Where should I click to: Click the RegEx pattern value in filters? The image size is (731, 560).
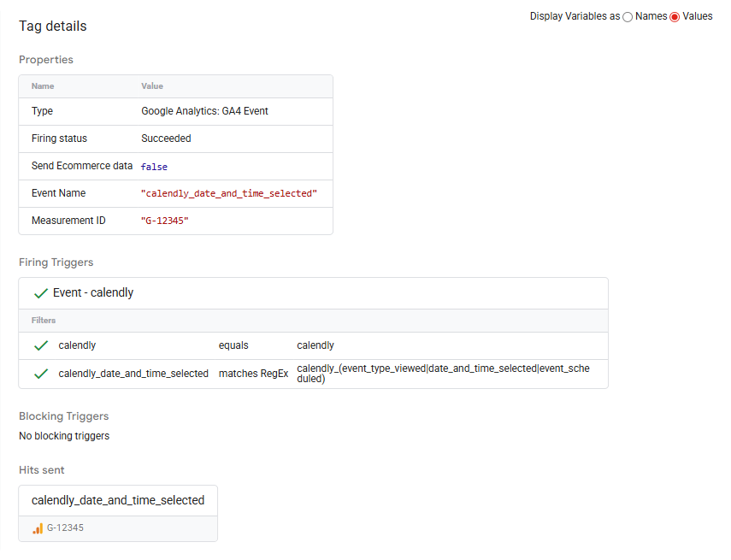442,373
